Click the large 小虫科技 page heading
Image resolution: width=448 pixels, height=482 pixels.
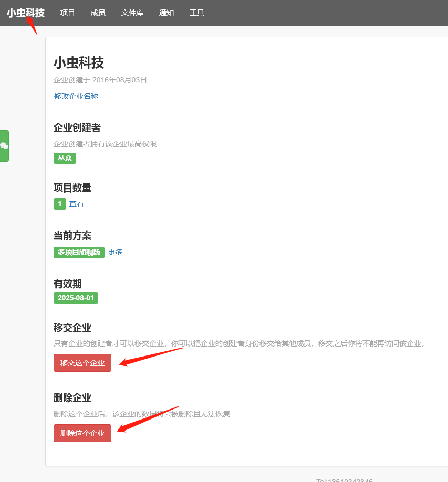pos(79,63)
